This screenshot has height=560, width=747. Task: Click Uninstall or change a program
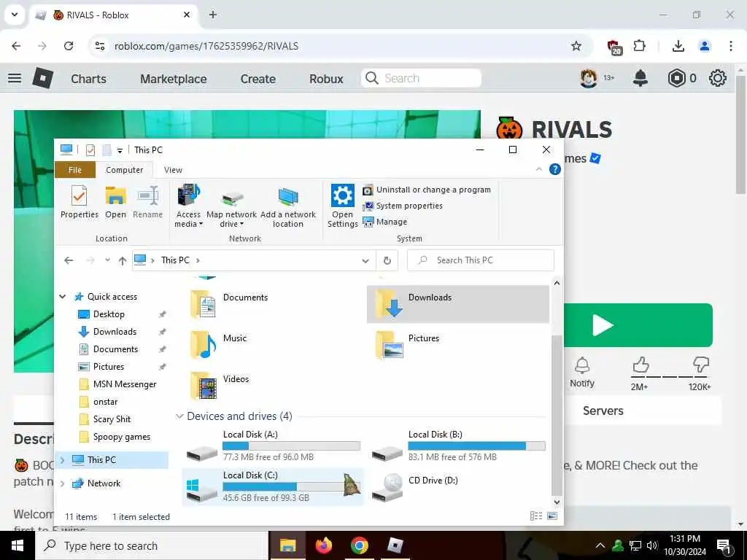[x=426, y=190]
